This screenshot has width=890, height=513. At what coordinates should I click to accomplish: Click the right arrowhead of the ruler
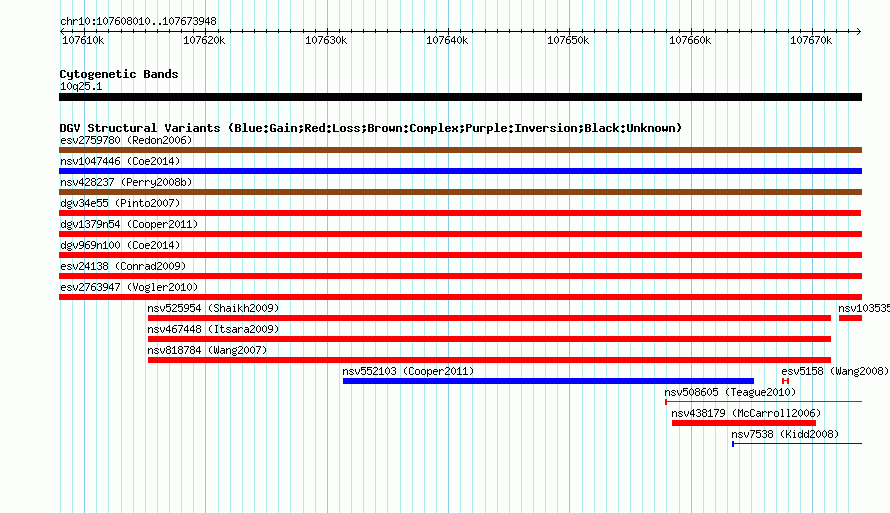pos(859,32)
